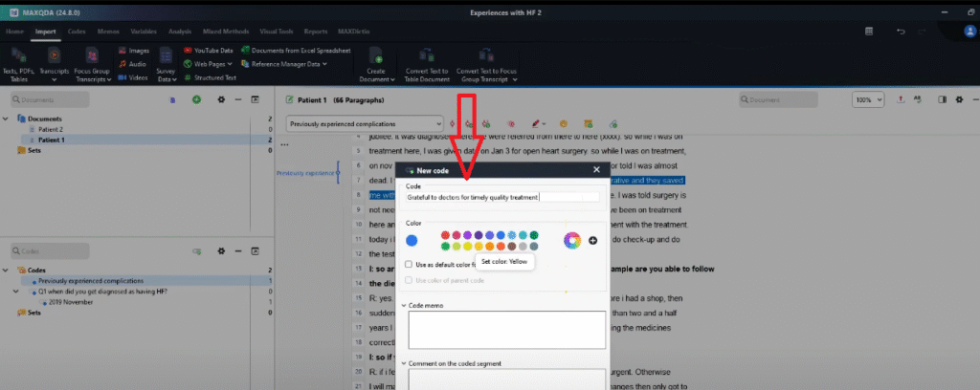
Task: Open the Visual Tools tab
Action: (x=277, y=32)
